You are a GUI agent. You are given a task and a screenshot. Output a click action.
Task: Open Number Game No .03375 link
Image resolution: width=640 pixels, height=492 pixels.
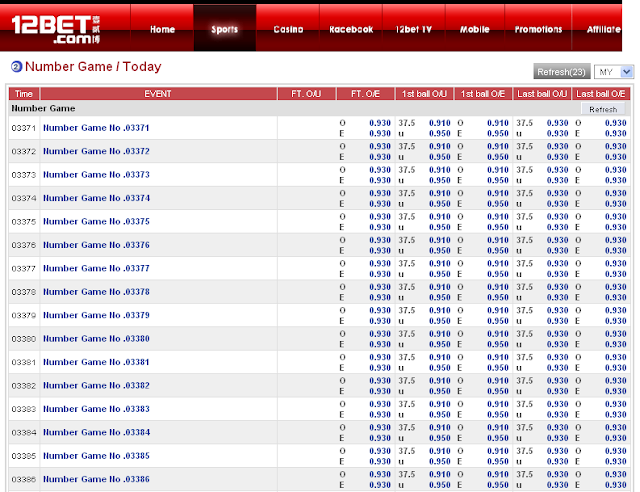pyautogui.click(x=96, y=222)
